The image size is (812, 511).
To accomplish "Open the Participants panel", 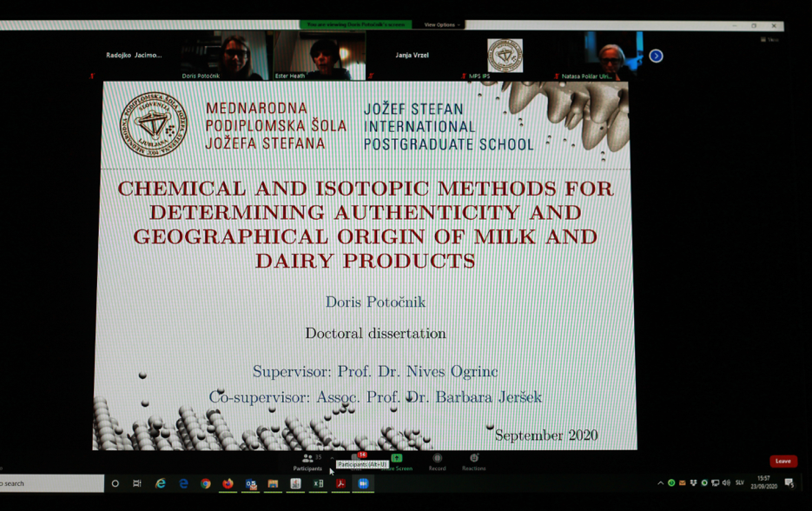I will tap(307, 461).
